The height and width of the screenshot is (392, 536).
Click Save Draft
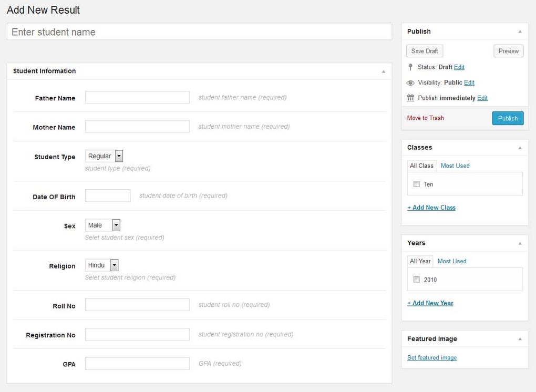(x=424, y=50)
